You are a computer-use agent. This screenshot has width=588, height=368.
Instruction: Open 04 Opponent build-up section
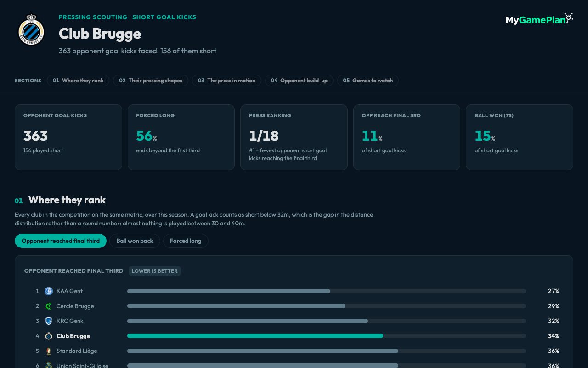(299, 80)
